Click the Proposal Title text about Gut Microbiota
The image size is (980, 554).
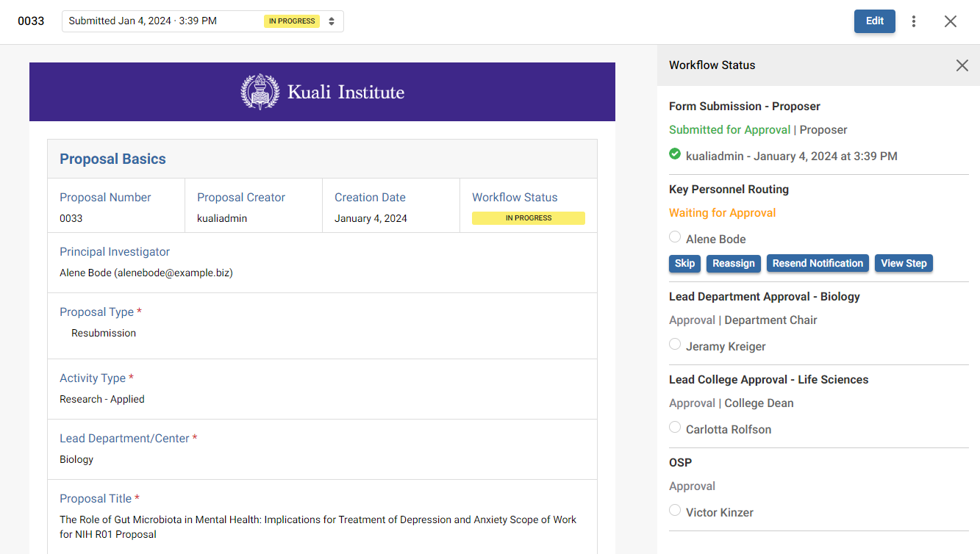click(x=318, y=527)
